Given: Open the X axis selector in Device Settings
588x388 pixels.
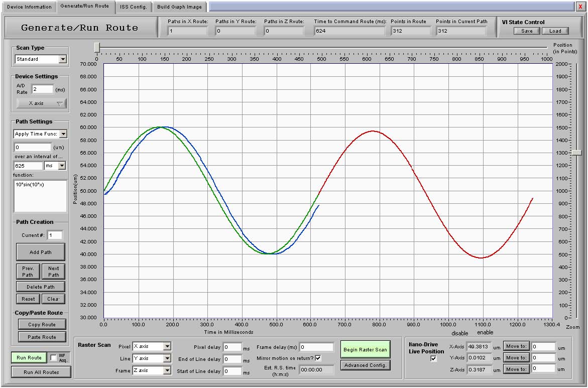Looking at the screenshot, I should 41,103.
